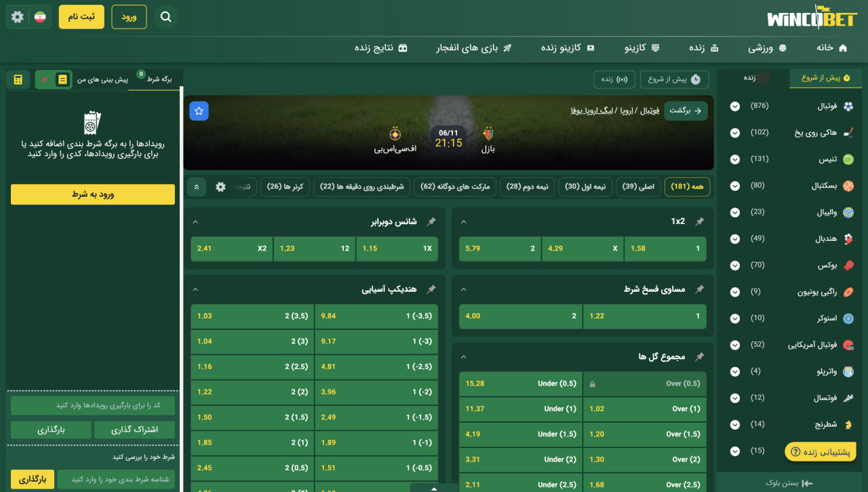Click the search icon in the top bar
This screenshot has width=868, height=492.
(x=166, y=16)
